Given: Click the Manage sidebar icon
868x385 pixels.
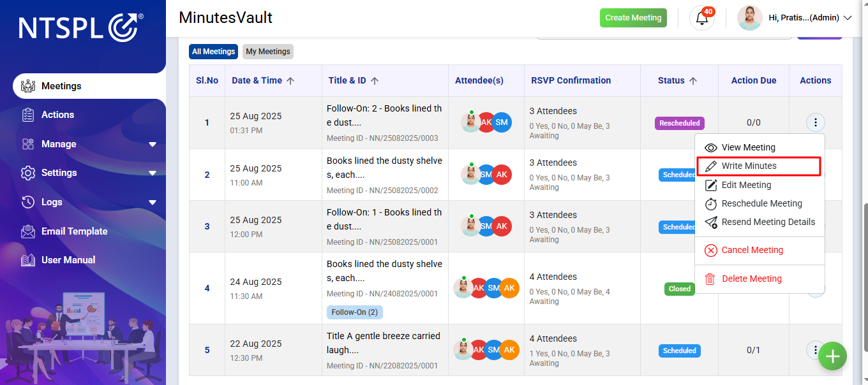Looking at the screenshot, I should click(x=27, y=144).
